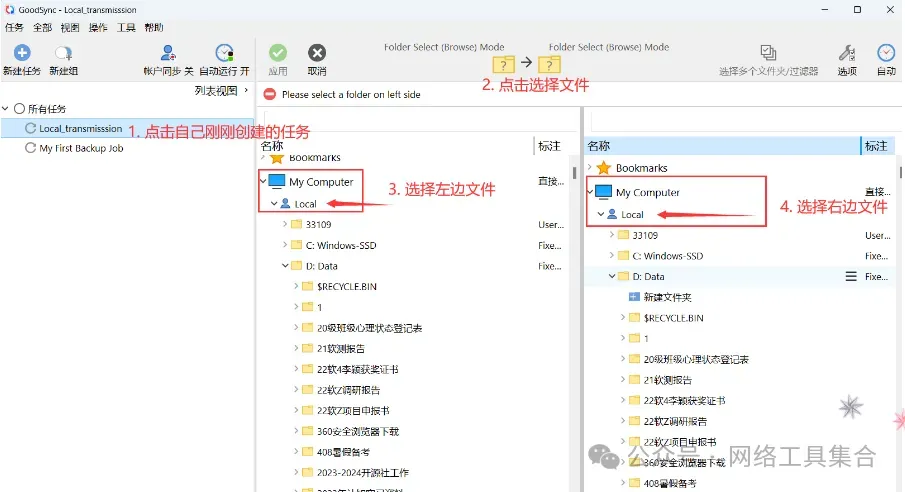
Task: Select 22软Z项目申报书 folder in left pane
Action: [353, 411]
